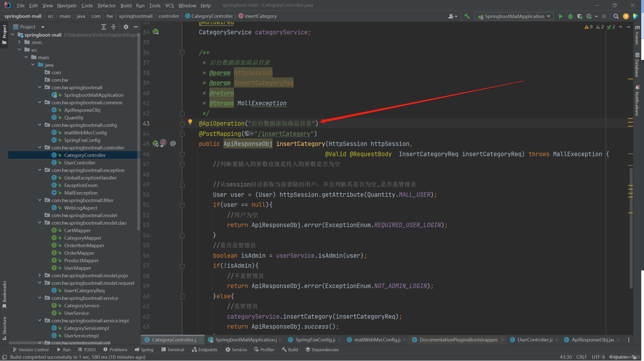
Task: Switch to SpringFoxConfig editor tab
Action: point(315,340)
